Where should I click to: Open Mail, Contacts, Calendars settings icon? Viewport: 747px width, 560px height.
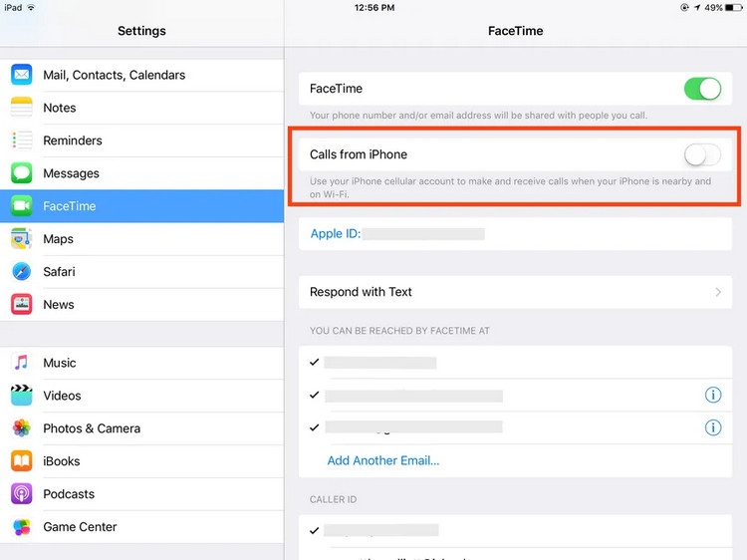tap(22, 75)
